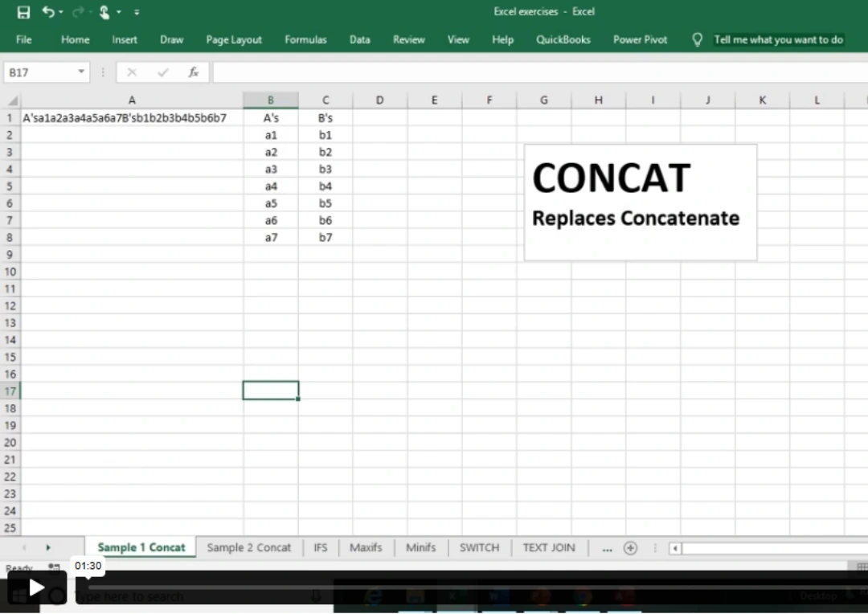Viewport: 868px width, 614px height.
Task: Select cell A1 with concatenated text
Action: [x=132, y=118]
